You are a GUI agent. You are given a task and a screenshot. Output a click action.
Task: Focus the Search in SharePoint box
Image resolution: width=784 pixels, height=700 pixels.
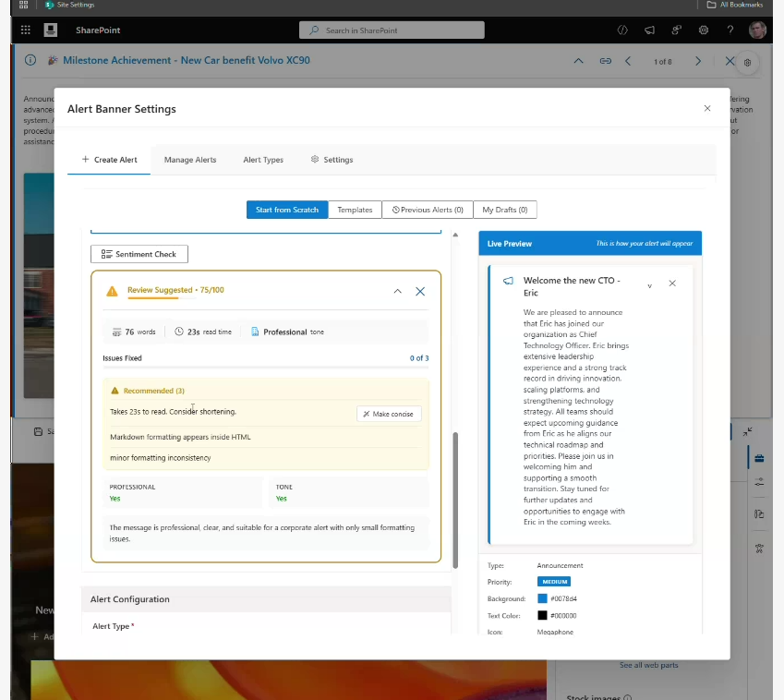392,30
